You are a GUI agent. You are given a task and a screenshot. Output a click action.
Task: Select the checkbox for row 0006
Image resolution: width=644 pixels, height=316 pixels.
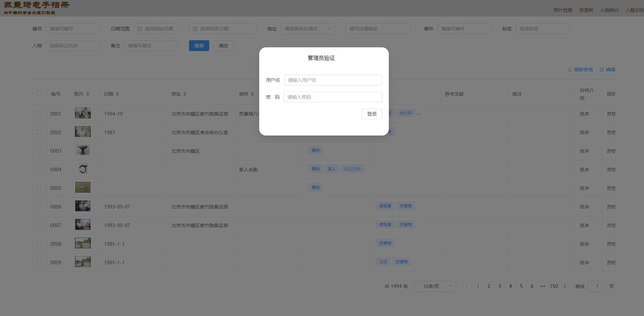click(39, 206)
